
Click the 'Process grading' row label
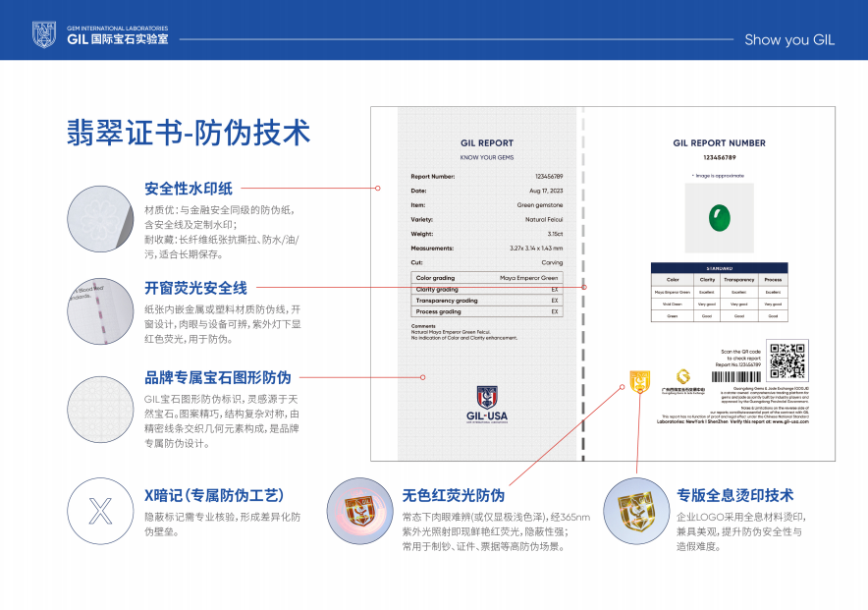(x=439, y=311)
